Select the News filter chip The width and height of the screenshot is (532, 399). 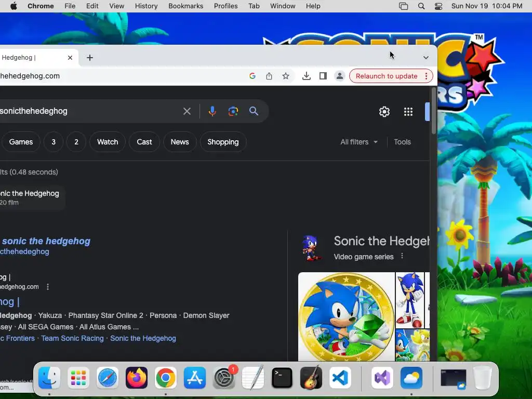click(179, 142)
